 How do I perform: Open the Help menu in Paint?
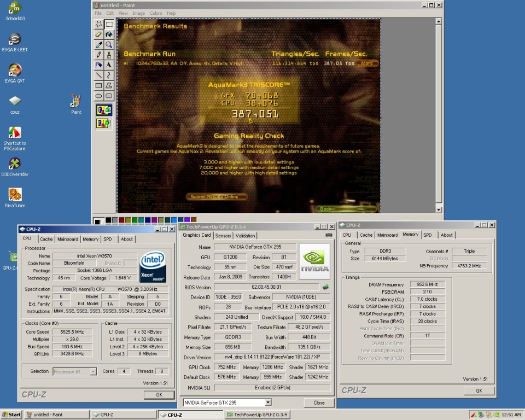171,13
